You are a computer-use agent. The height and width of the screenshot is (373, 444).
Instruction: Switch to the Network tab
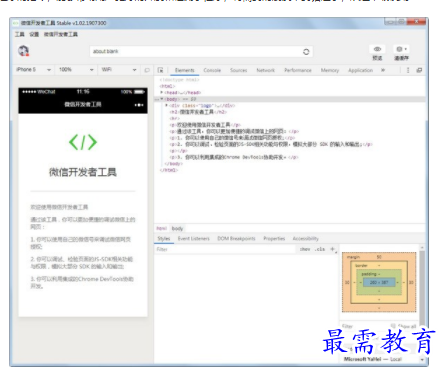click(x=265, y=70)
